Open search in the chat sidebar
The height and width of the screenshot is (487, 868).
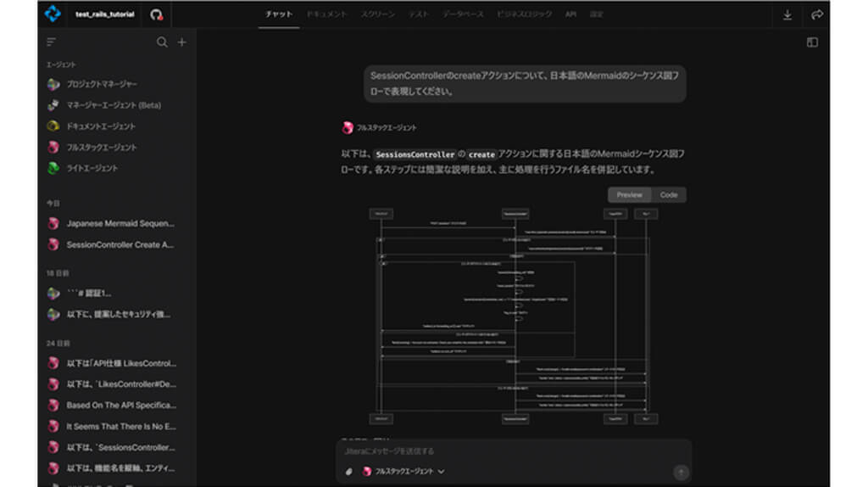162,42
